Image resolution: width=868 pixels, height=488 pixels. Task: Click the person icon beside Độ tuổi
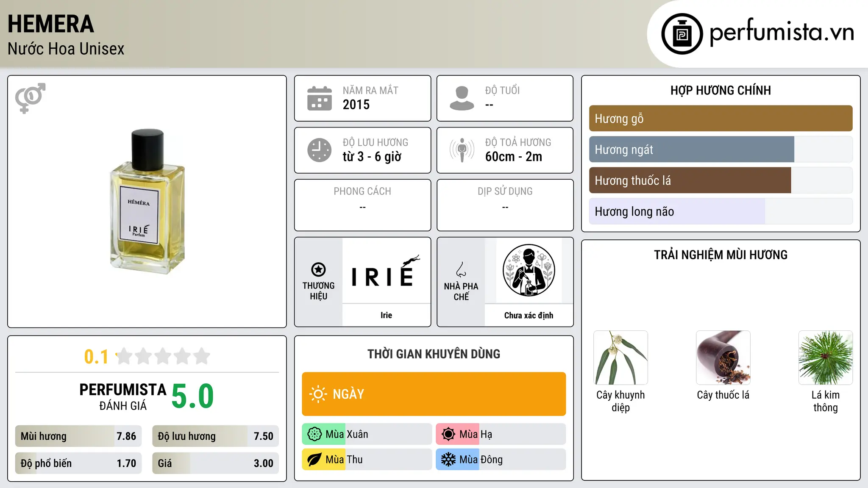point(462,98)
